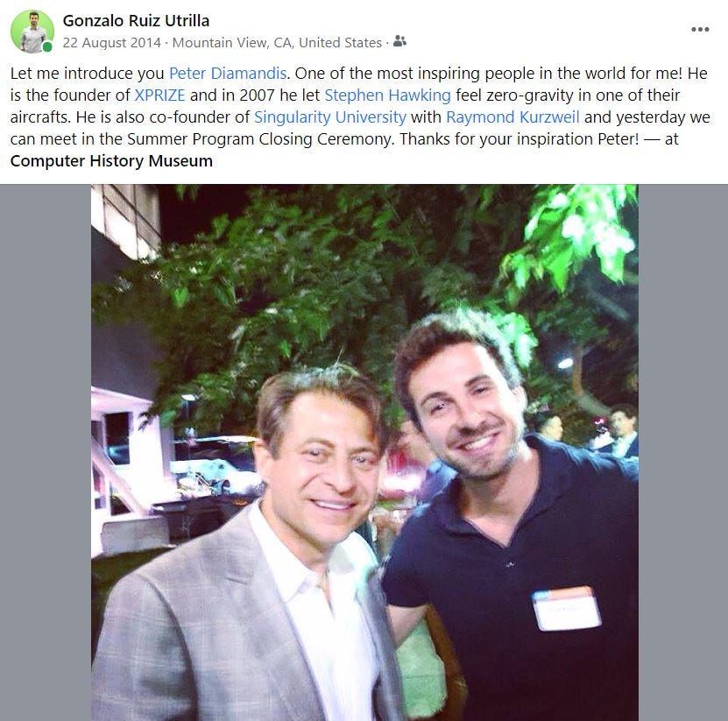The width and height of the screenshot is (728, 721).
Task: Open Mountain View, CA, United States location
Action: (277, 42)
